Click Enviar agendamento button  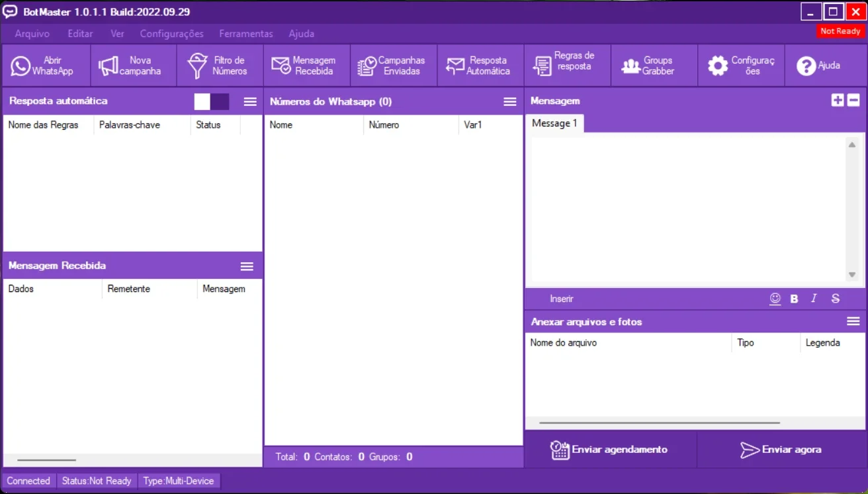[610, 450]
